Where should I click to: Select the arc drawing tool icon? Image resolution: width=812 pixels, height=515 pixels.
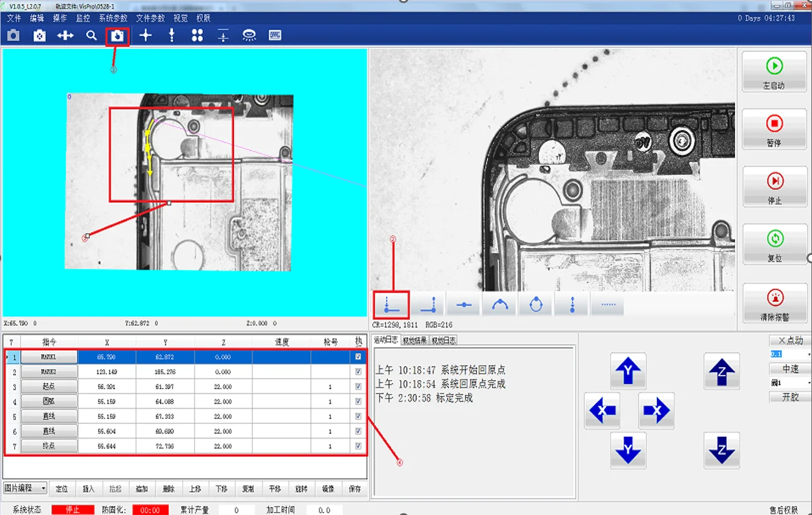499,304
